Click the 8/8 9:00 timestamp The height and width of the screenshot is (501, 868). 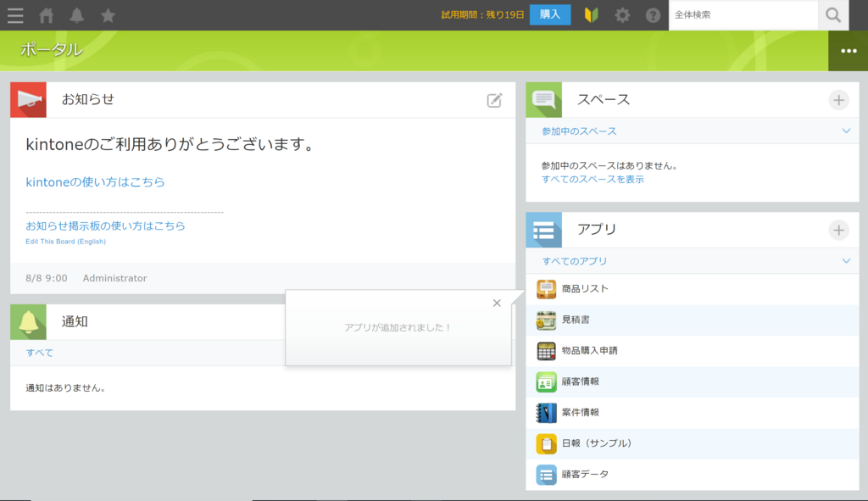[x=47, y=278]
